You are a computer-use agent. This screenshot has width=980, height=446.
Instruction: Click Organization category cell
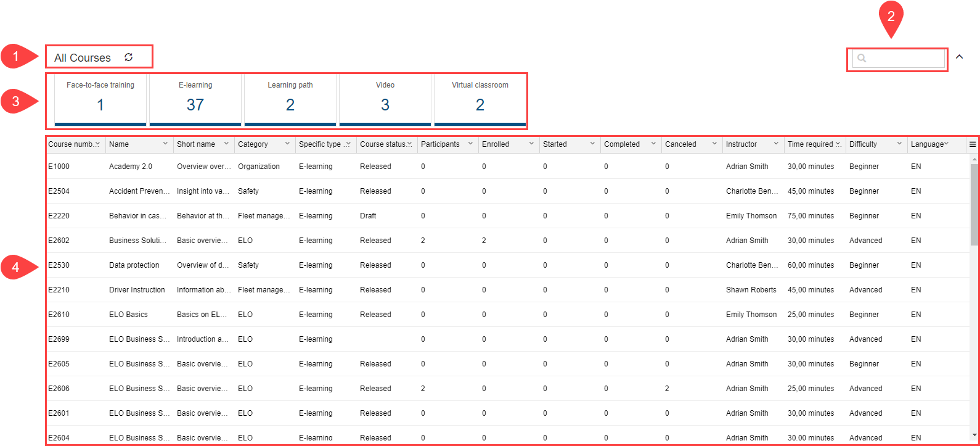click(x=259, y=167)
